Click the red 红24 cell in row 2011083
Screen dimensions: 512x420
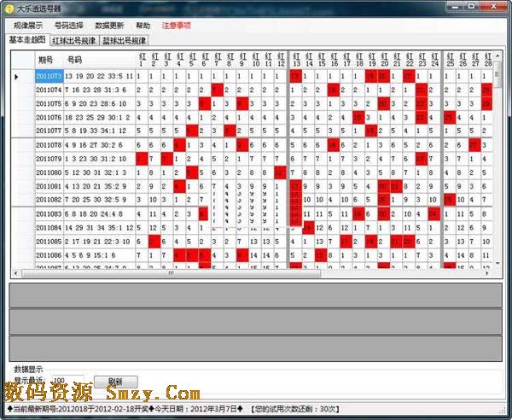pos(434,214)
